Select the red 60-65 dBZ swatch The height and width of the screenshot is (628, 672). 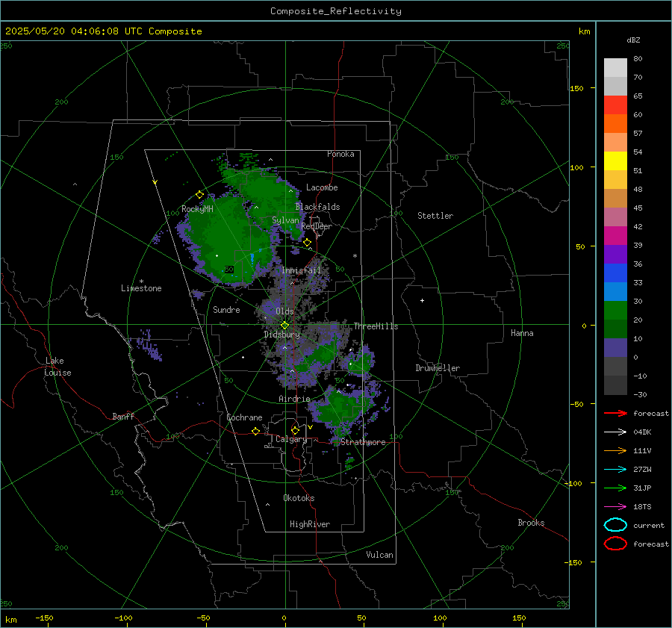[615, 105]
